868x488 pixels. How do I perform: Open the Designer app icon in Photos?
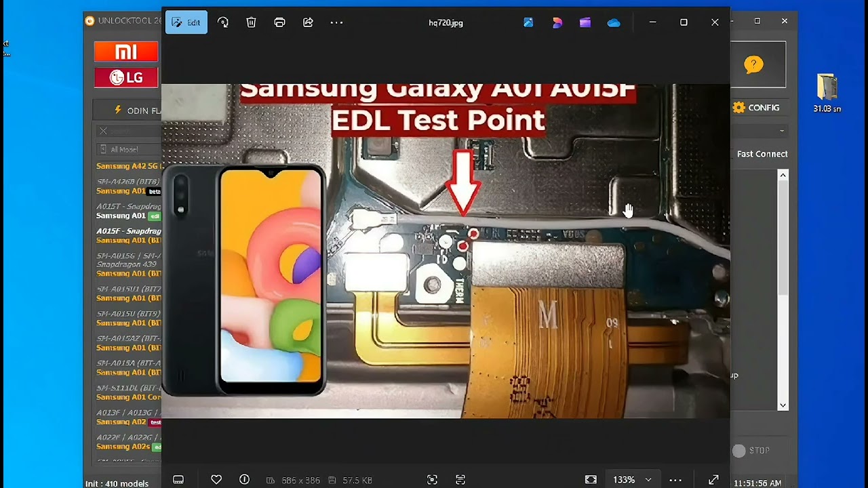pyautogui.click(x=557, y=22)
